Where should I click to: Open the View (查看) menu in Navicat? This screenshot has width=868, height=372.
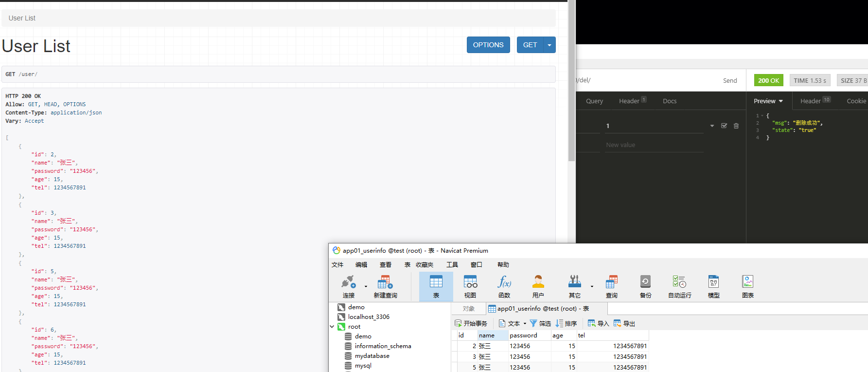tap(386, 265)
